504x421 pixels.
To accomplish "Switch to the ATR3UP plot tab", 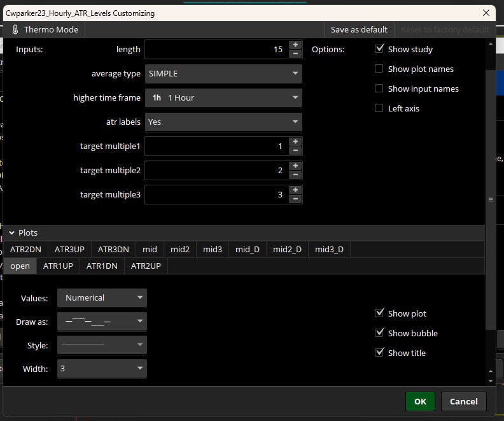I will (x=69, y=249).
